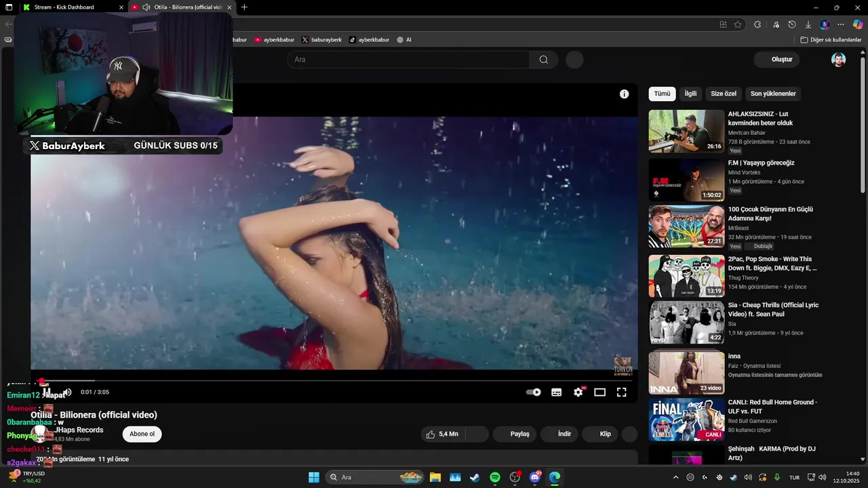868x488 pixels.
Task: Open the 'F.M | Yaşayıp göreceğiz' video
Action: coord(761,163)
